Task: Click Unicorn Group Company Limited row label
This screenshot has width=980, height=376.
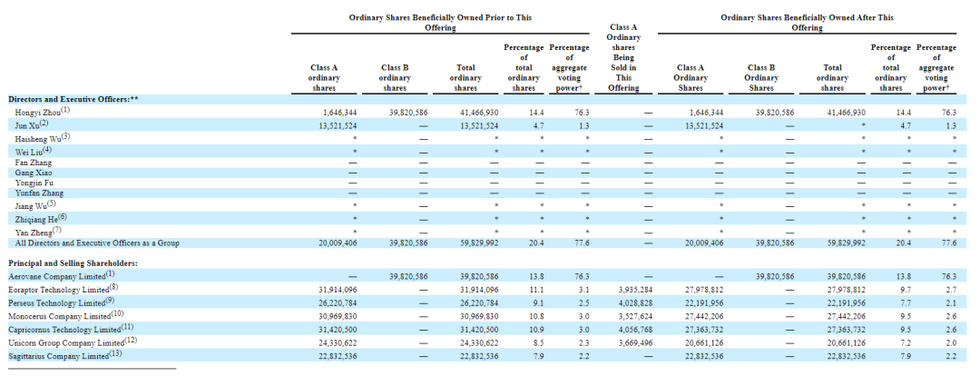Action: pos(72,342)
